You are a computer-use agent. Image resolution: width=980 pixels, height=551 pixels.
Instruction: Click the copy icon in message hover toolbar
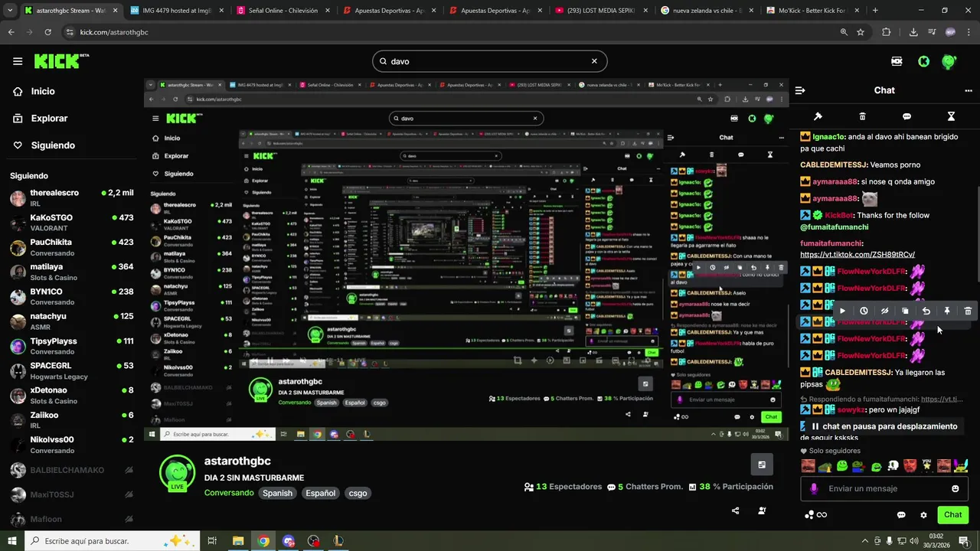[x=905, y=311]
